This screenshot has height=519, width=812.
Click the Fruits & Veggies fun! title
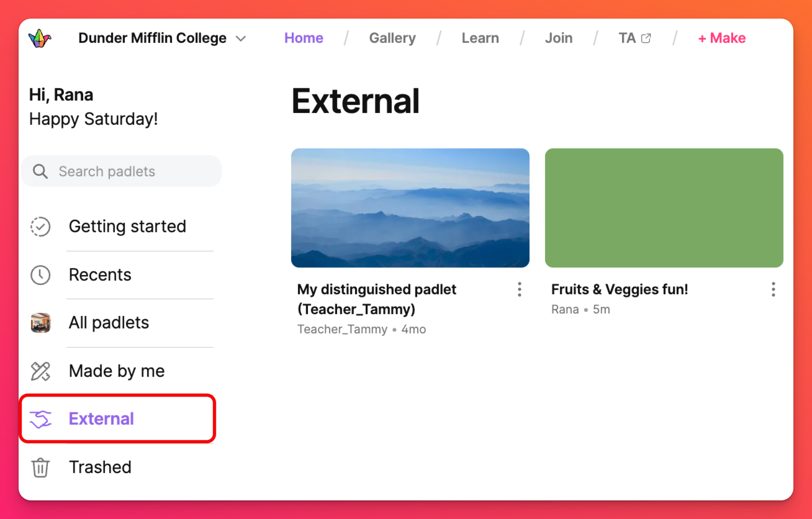[620, 289]
